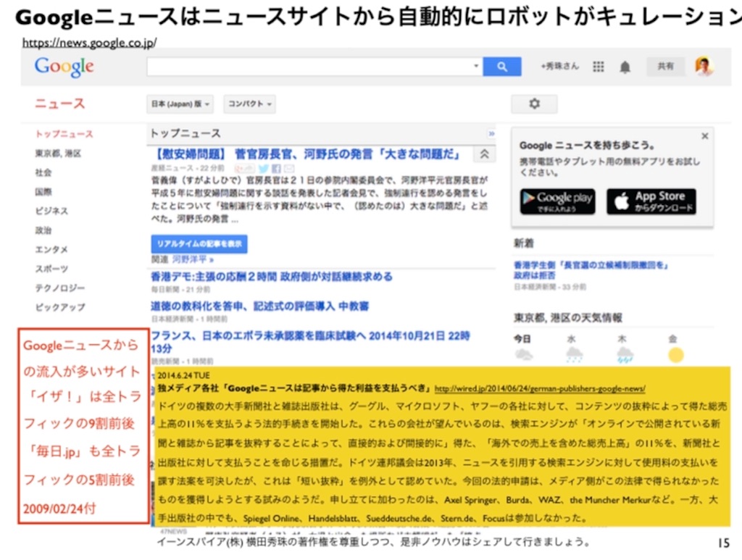This screenshot has width=742, height=560.
Task: View today's 今日 weather icon
Action: (524, 355)
